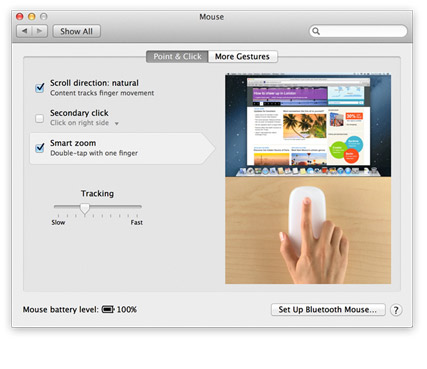Click the 100% battery value
Viewport: 427px width, 369px height.
point(127,310)
